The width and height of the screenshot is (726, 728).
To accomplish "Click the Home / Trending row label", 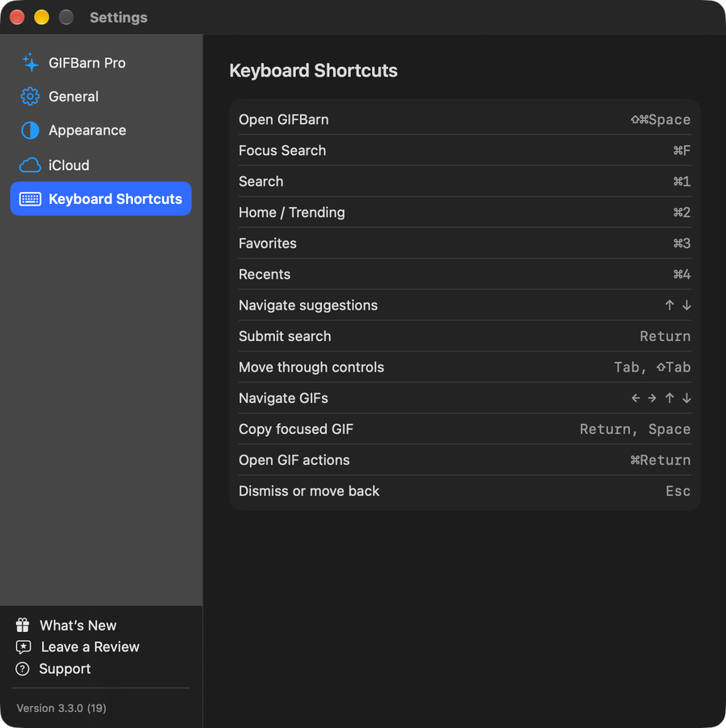I will click(292, 213).
